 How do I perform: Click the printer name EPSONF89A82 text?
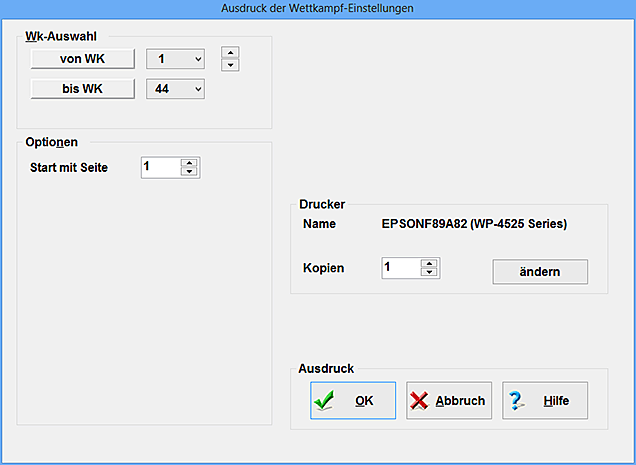tap(474, 224)
